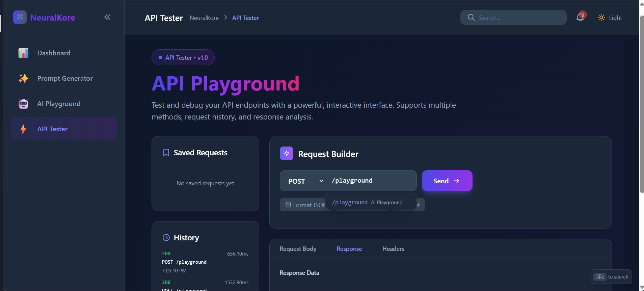This screenshot has height=291, width=644.
Task: Switch to the Headers tab
Action: 393,249
